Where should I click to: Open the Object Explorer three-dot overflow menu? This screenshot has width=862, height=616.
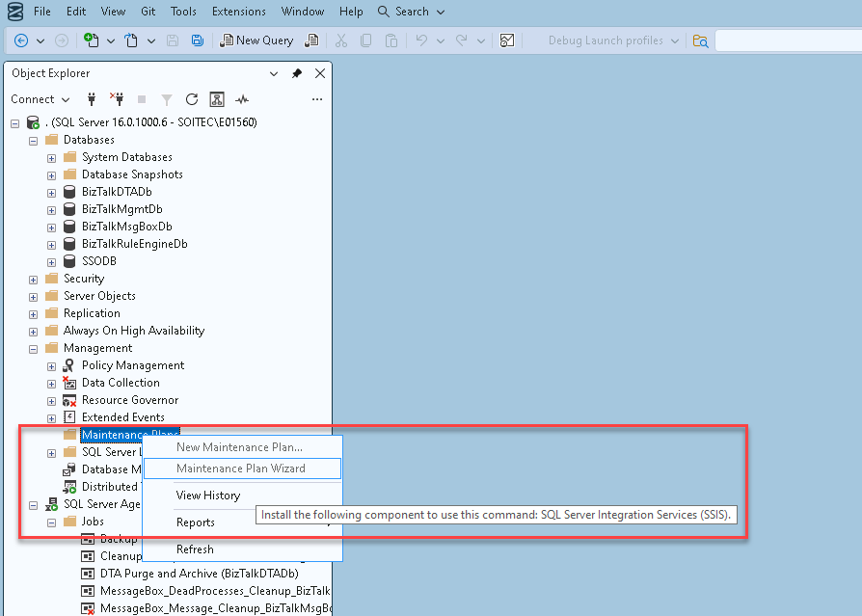point(316,99)
